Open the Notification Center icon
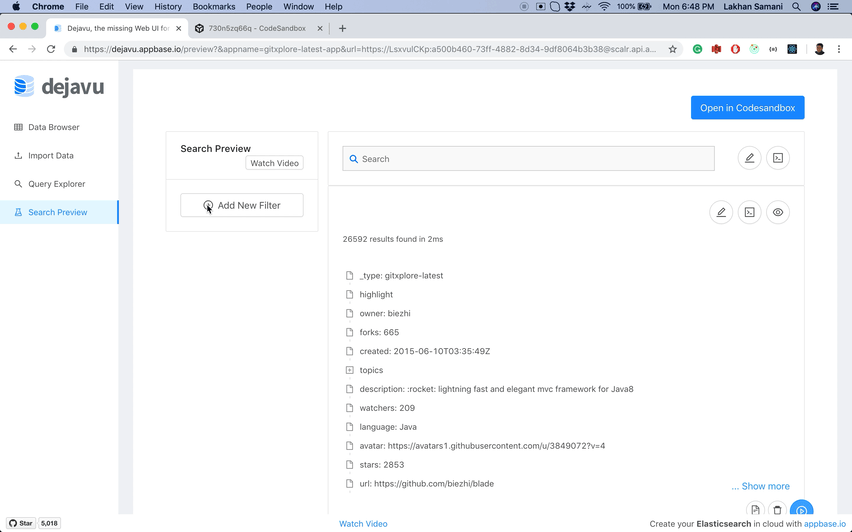852x532 pixels. (x=832, y=7)
